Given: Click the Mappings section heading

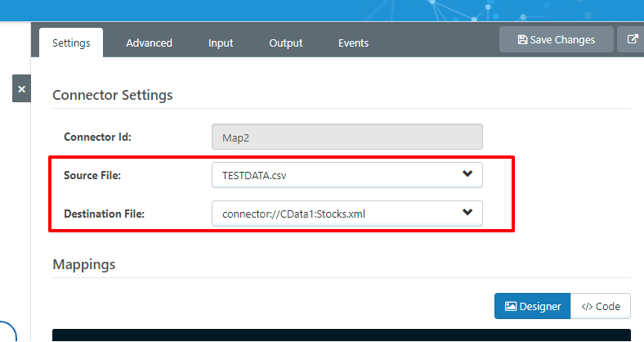Looking at the screenshot, I should pyautogui.click(x=84, y=264).
